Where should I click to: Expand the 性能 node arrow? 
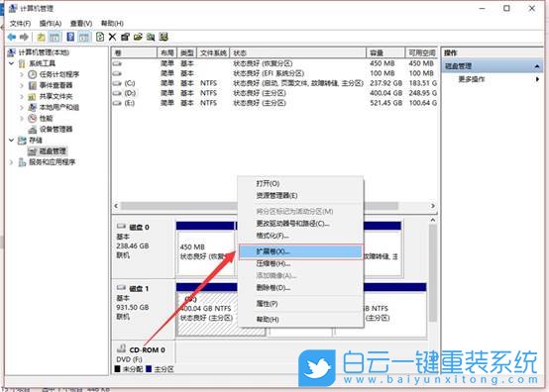coord(22,118)
